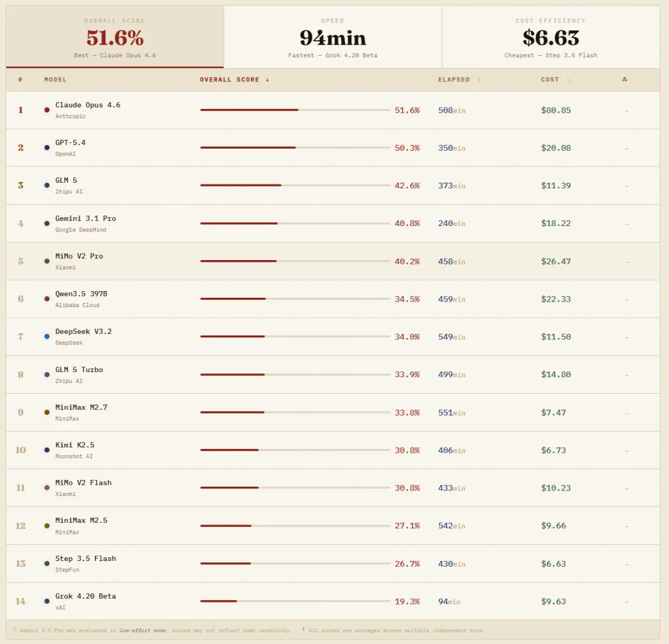Switch to the Speed tab card
This screenshot has width=669, height=644.
pos(333,37)
